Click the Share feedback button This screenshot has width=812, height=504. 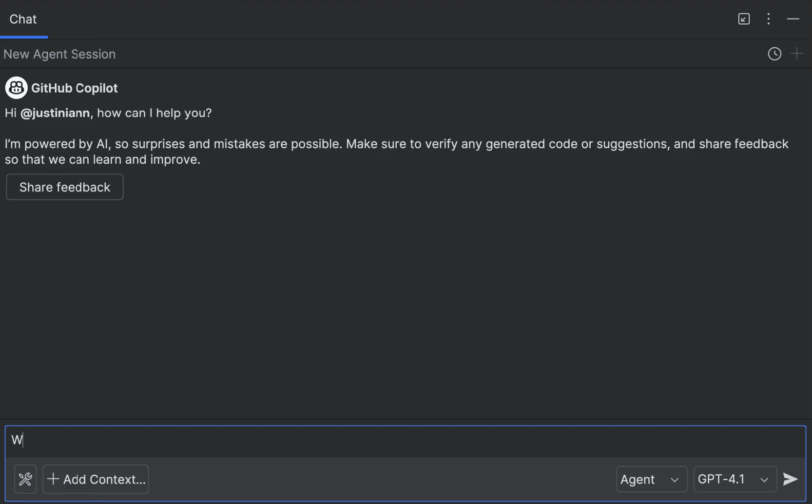64,187
